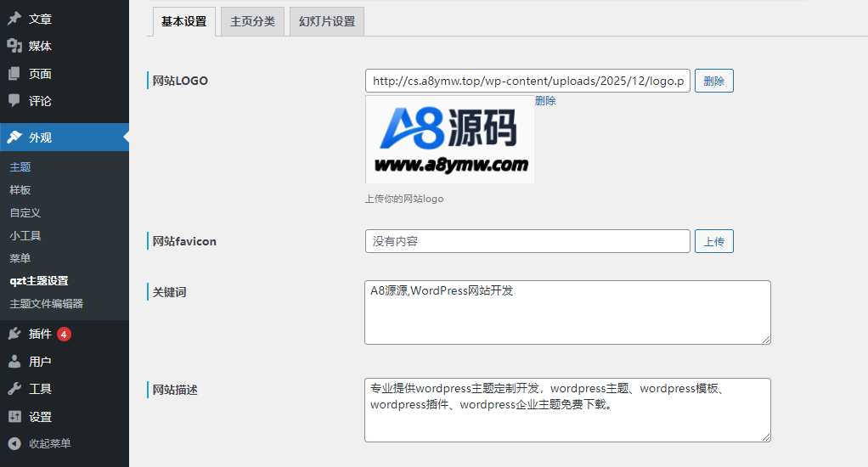The width and height of the screenshot is (868, 467).
Task: Click the A8源码 logo preview image
Action: click(x=449, y=139)
